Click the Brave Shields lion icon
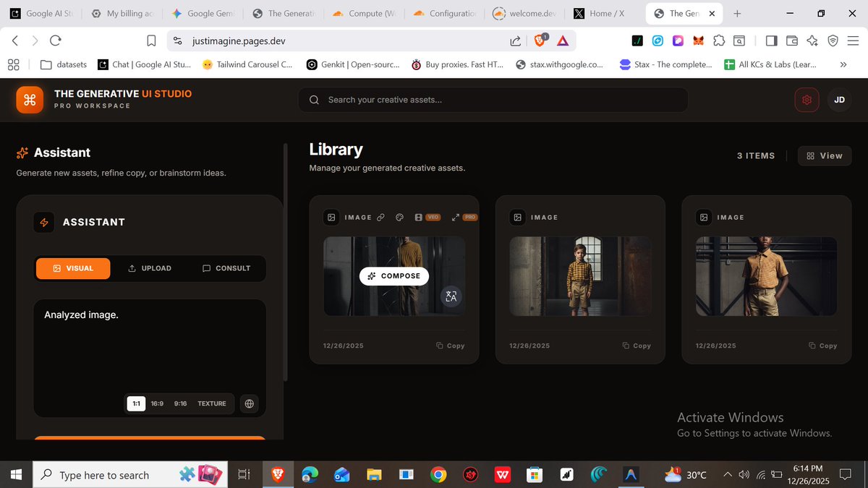Screen dimensions: 868x488 click(540, 41)
